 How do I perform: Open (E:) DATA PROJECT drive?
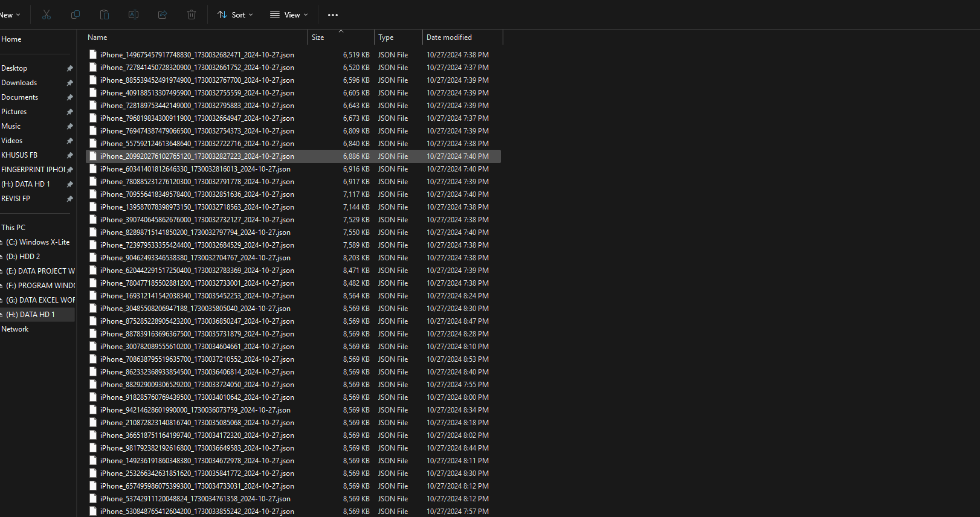click(40, 271)
